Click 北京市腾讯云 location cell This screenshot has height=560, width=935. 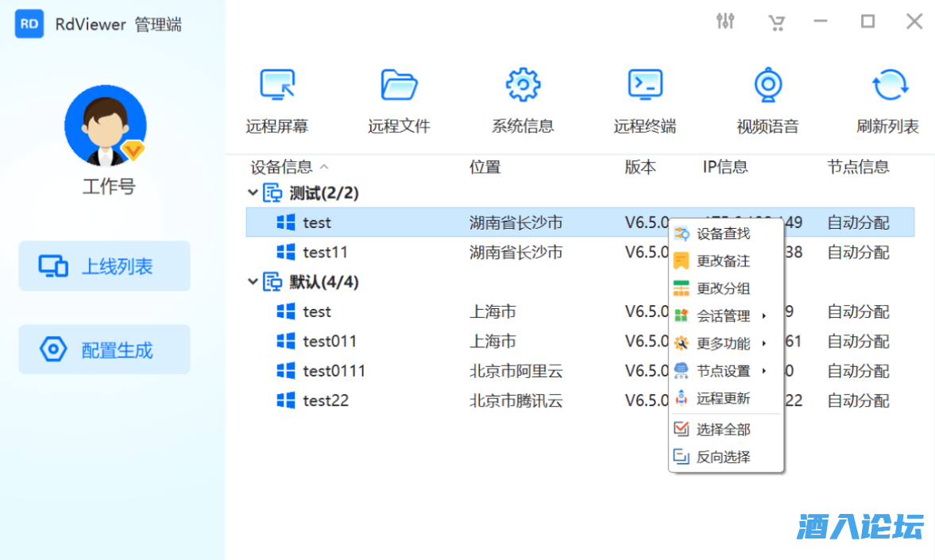coord(516,401)
